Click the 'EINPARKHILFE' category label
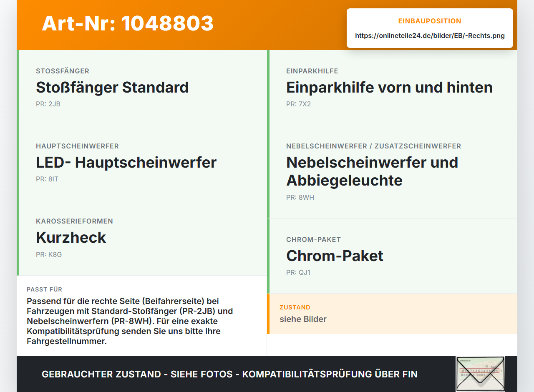Screen dimensions: 534x392 [x=312, y=71]
